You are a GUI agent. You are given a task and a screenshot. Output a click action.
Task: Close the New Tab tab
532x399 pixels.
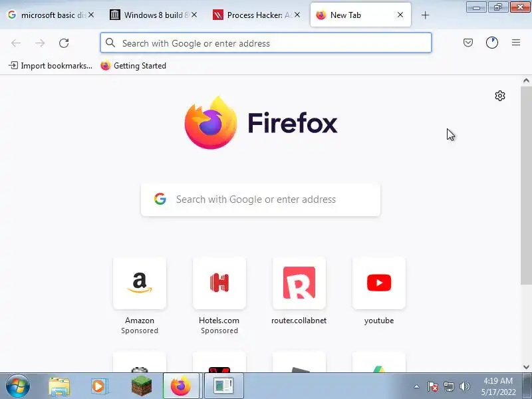click(400, 15)
